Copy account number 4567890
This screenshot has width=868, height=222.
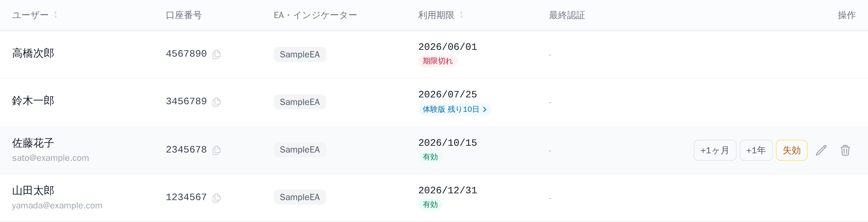click(x=217, y=54)
